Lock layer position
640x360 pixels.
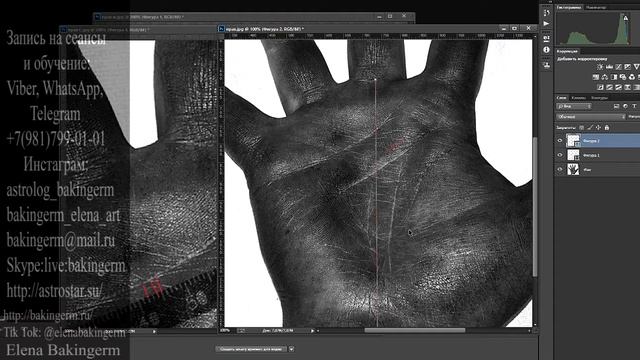(x=598, y=128)
